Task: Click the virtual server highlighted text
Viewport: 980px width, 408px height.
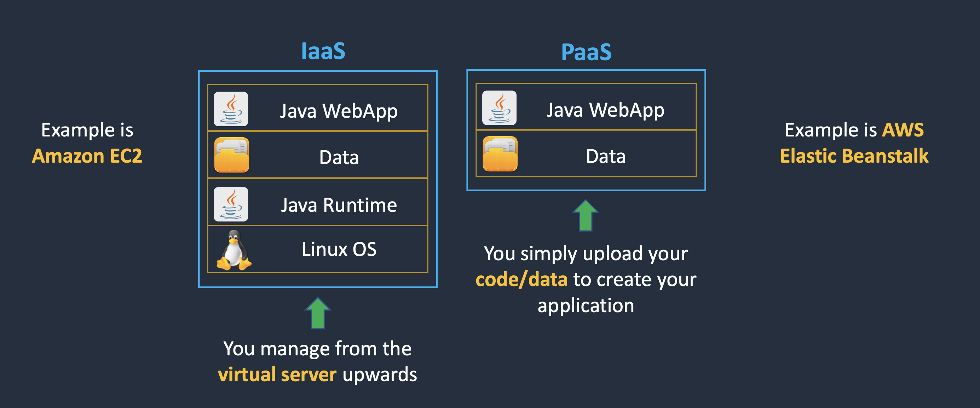Action: [277, 374]
